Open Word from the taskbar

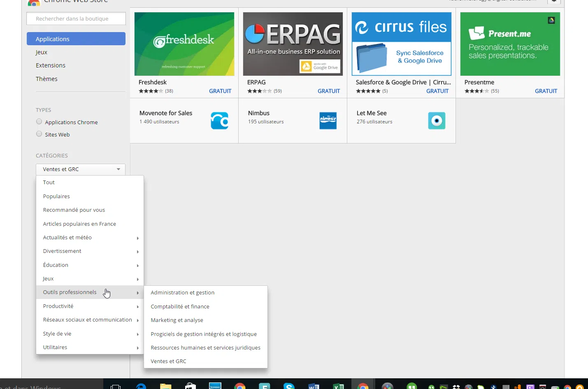[314, 386]
